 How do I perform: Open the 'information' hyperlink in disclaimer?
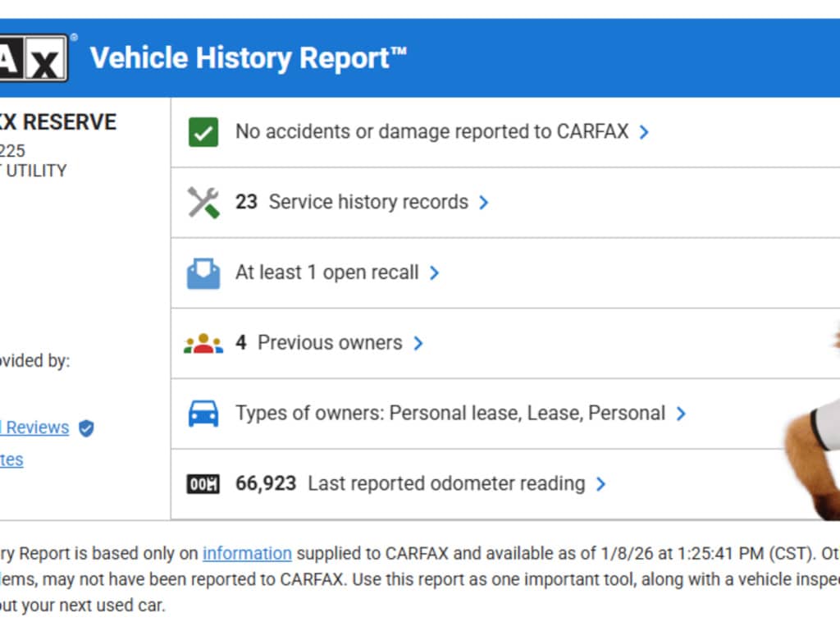coord(247,553)
